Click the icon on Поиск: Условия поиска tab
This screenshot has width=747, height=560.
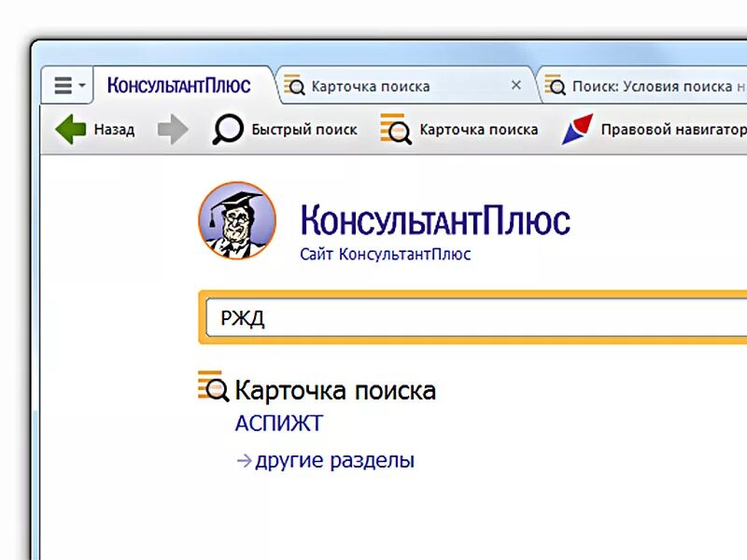pyautogui.click(x=555, y=85)
